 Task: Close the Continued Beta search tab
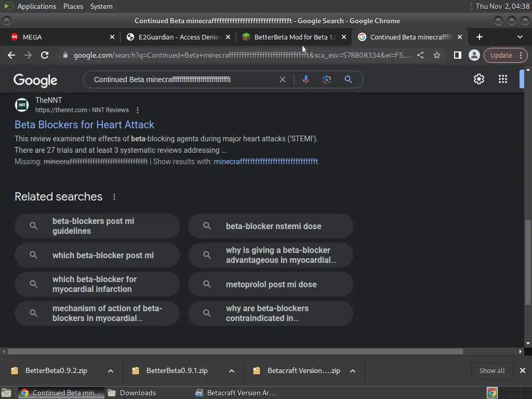[x=460, y=37]
